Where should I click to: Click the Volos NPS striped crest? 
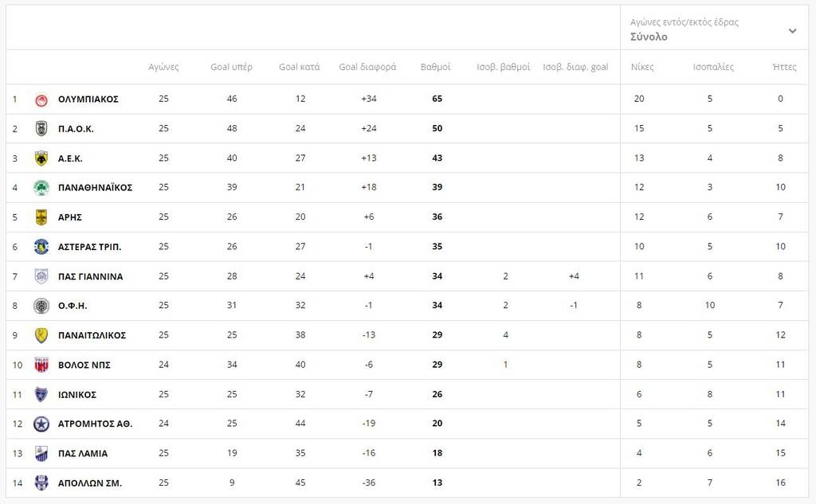click(x=41, y=365)
